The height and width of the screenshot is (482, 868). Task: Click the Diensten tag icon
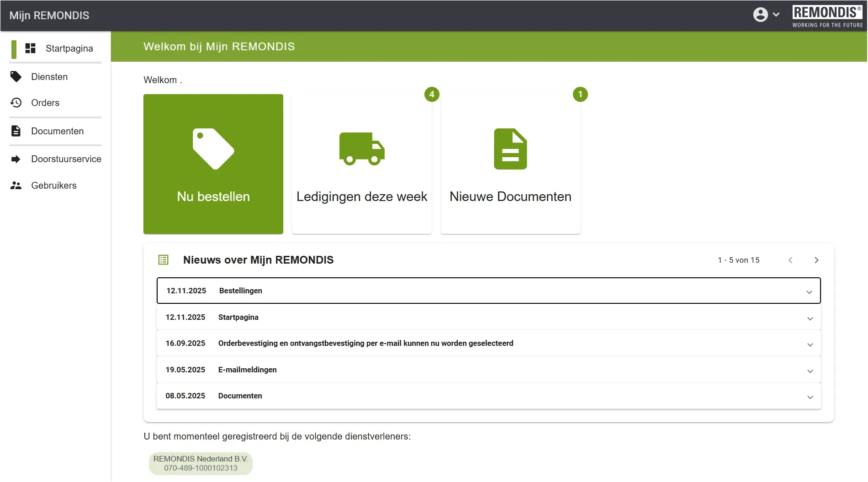[16, 77]
